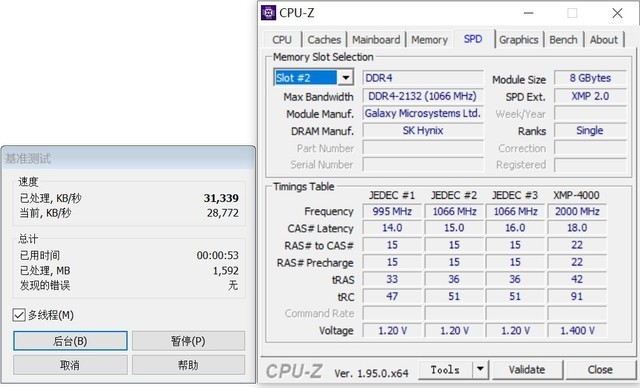Click the 42 tRAS value

577,279
